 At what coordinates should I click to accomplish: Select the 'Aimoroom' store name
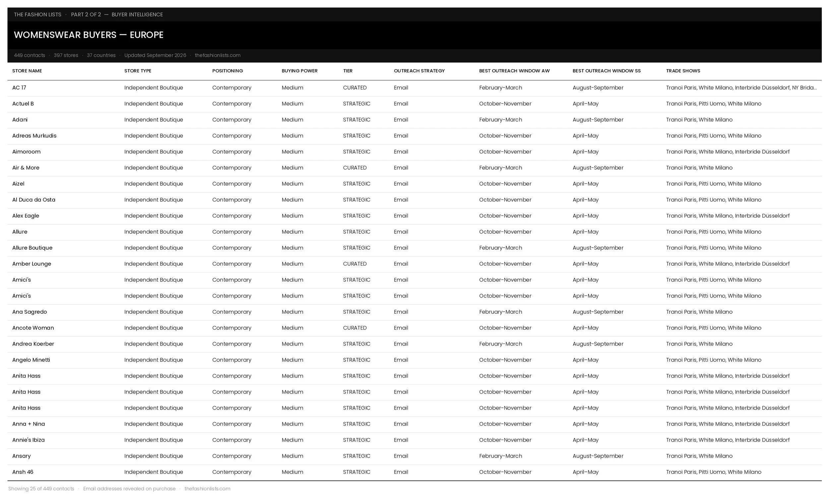coord(26,152)
